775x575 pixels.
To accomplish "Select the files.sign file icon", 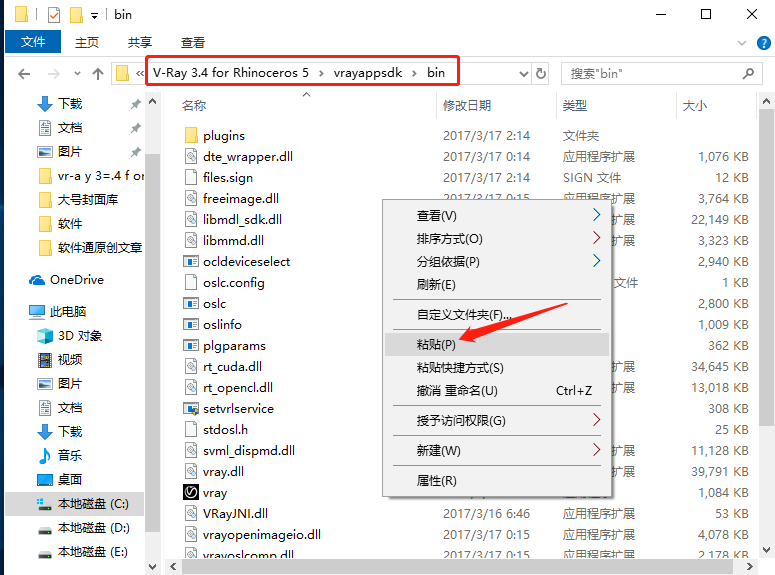I will pyautogui.click(x=191, y=177).
